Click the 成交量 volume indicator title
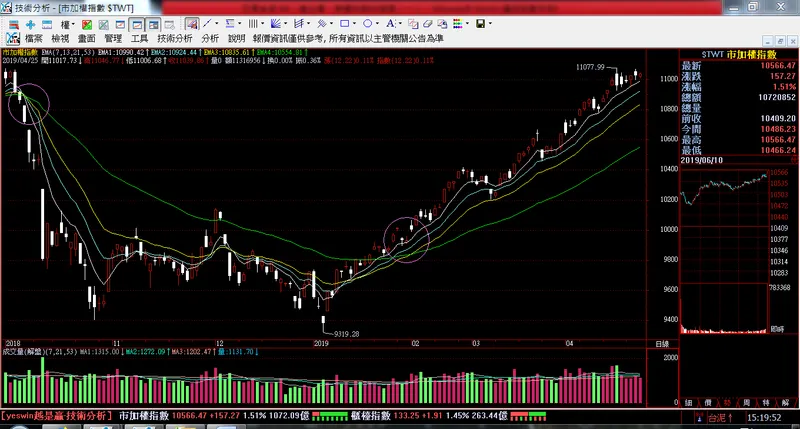Screen dimensions: 800x429 (24, 352)
